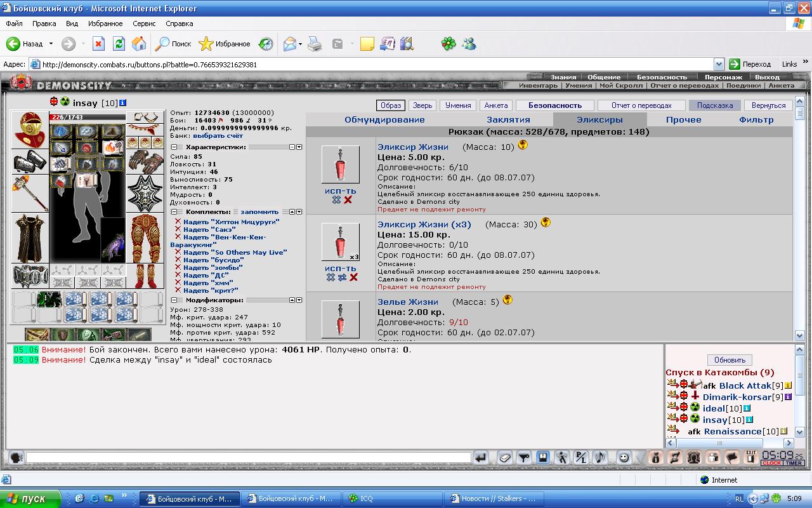
Task: Toggle the blue save-icon button in chat bar
Action: coord(542,457)
